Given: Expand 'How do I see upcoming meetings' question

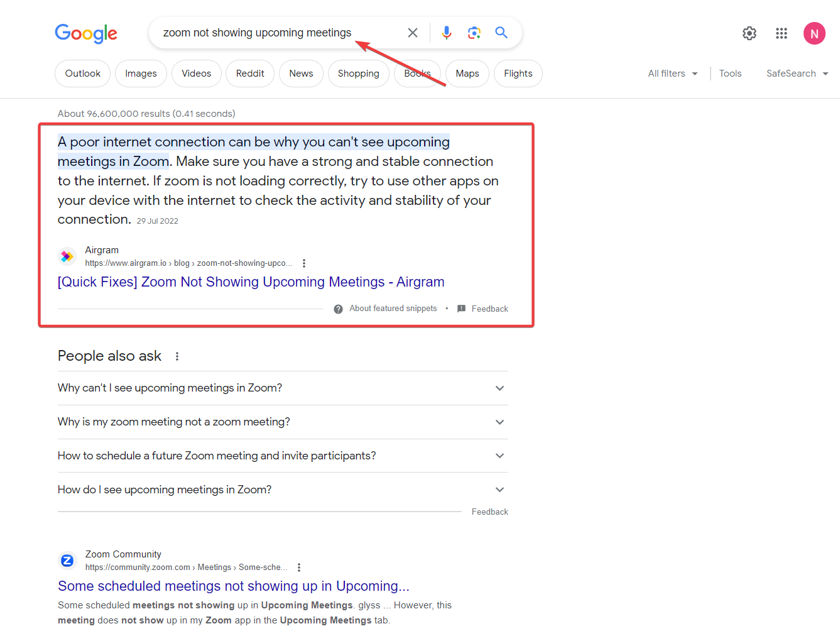Looking at the screenshot, I should [x=283, y=490].
